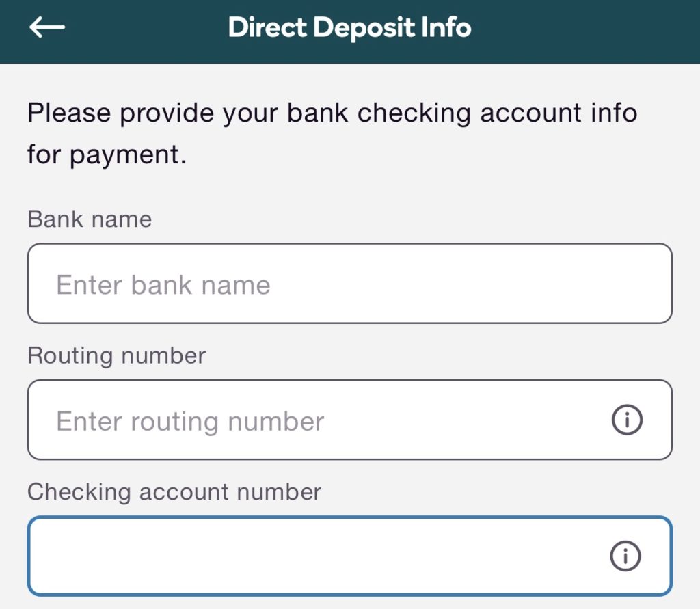Click the "for payment." text line
700x609 pixels.
click(x=107, y=155)
